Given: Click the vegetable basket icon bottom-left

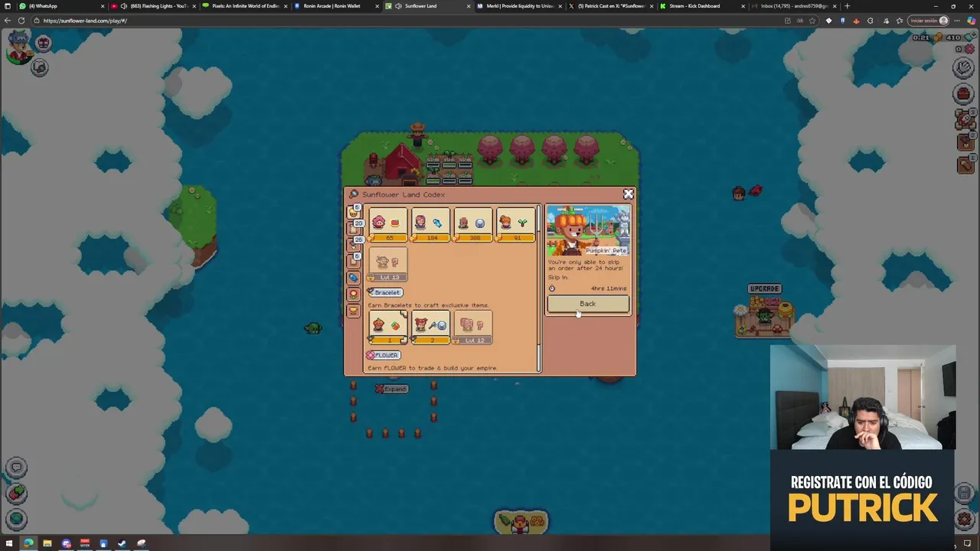Looking at the screenshot, I should pyautogui.click(x=17, y=494).
